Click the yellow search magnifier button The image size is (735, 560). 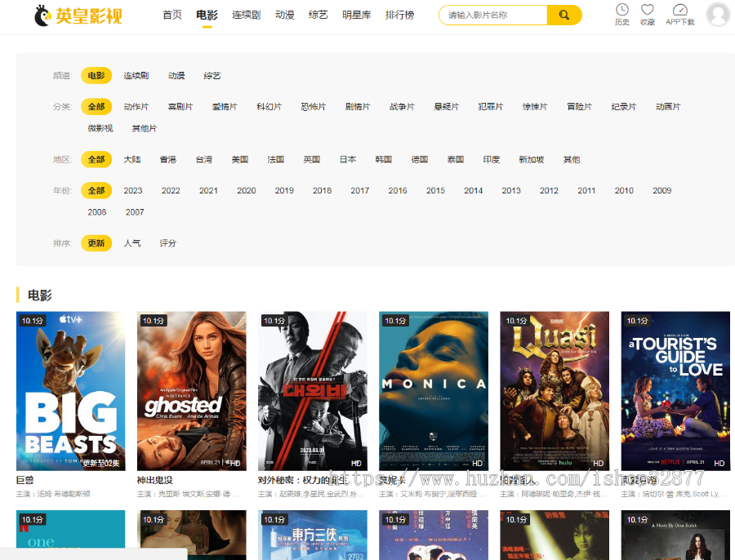[x=564, y=15]
